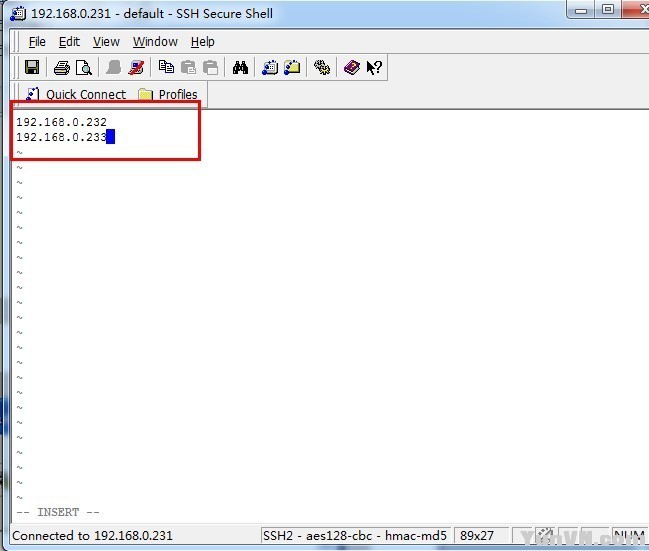Click the Find binoculars icon

tap(240, 67)
